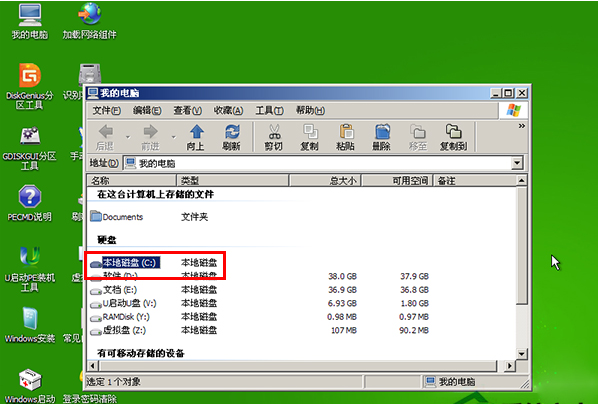Click the 删除 delete toolbar icon
The image size is (598, 404).
(382, 137)
